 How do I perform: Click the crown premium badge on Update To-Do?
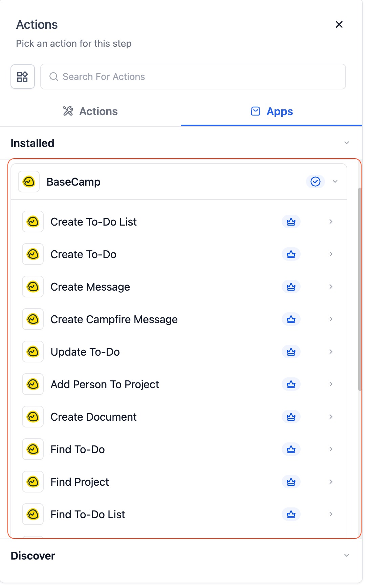[291, 352]
